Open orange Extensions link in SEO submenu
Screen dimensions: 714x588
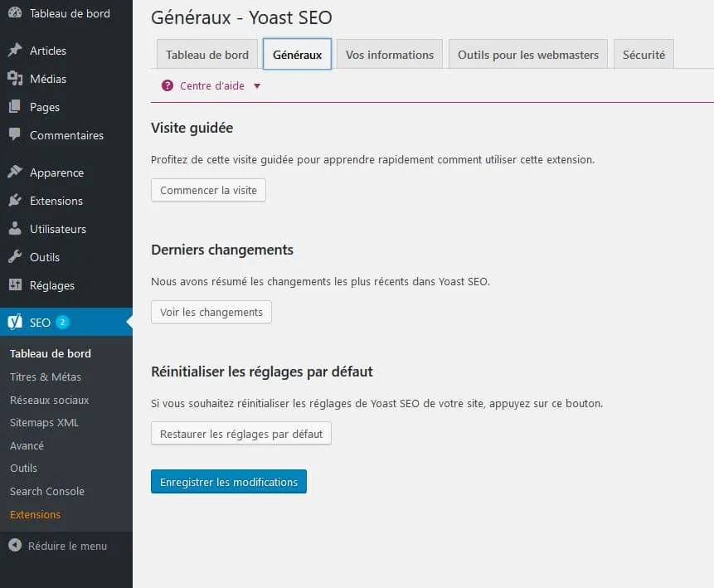(35, 515)
